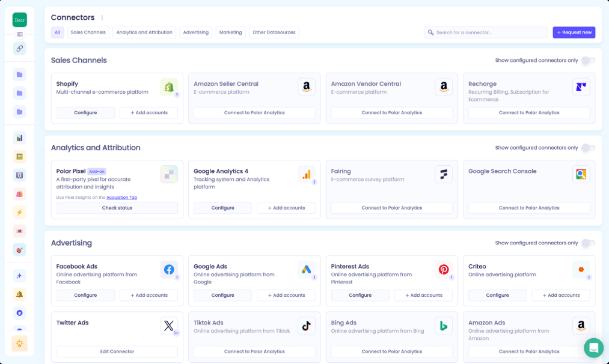Image resolution: width=609 pixels, height=364 pixels.
Task: Configure the Shopify connector
Action: click(85, 112)
